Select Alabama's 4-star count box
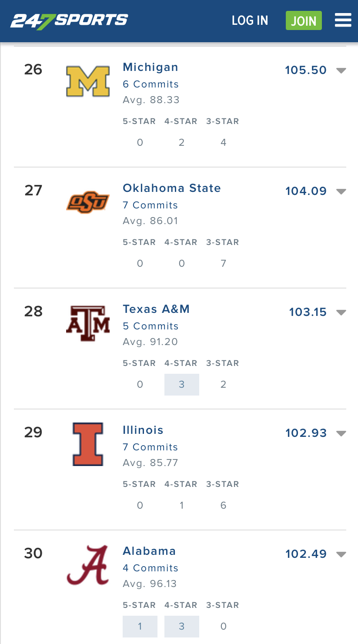Viewport: 358px width, 644px height. tap(181, 626)
